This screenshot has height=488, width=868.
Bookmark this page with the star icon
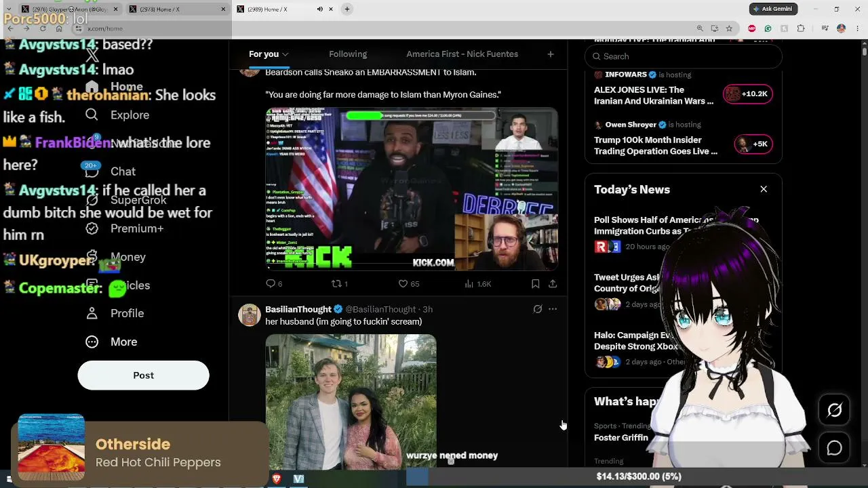tap(729, 28)
